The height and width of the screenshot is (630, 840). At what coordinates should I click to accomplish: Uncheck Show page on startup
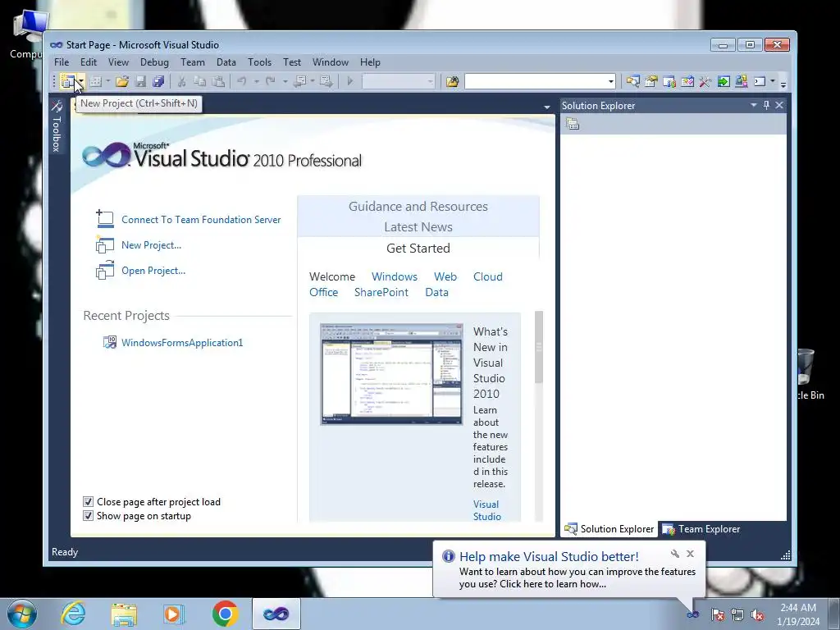tap(89, 516)
